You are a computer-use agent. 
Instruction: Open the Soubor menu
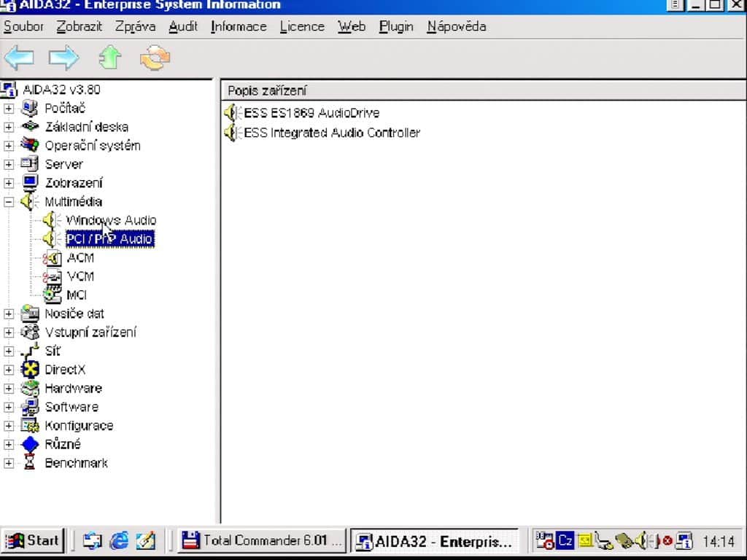tap(23, 26)
